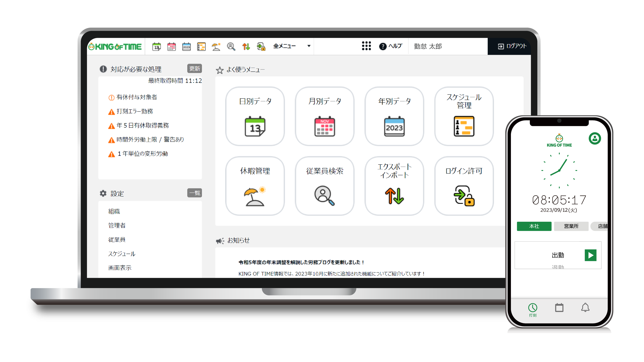Tap green play arrow beside 出勤
Screen dimensions: 644x362
[591, 255]
